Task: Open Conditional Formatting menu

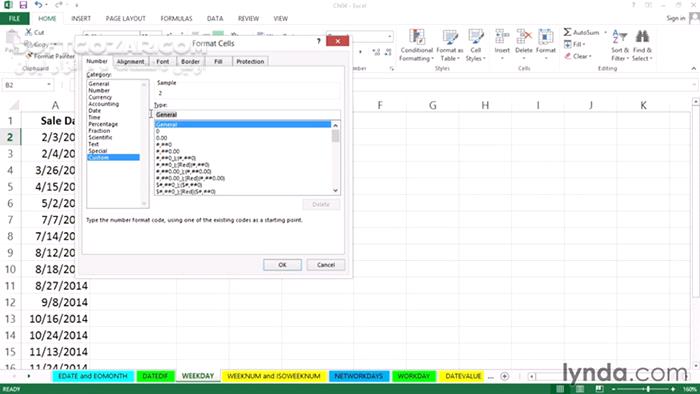Action: (417, 45)
